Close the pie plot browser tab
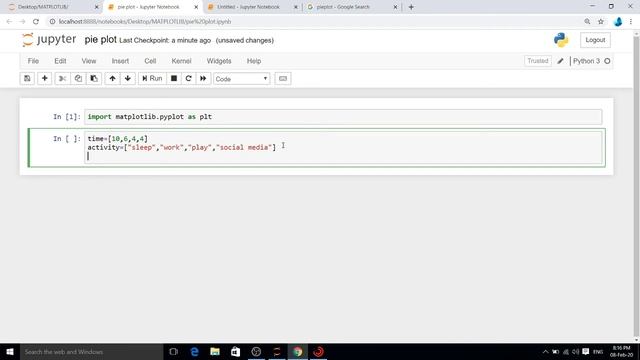Viewport: 640px width, 360px height. 196,7
